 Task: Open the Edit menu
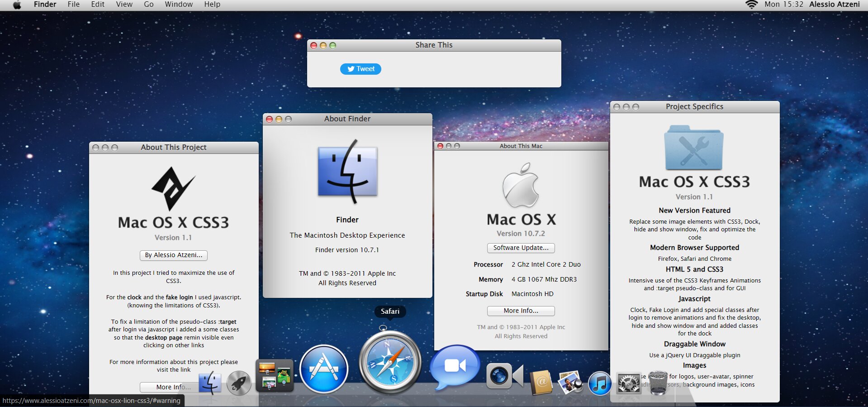coord(98,5)
